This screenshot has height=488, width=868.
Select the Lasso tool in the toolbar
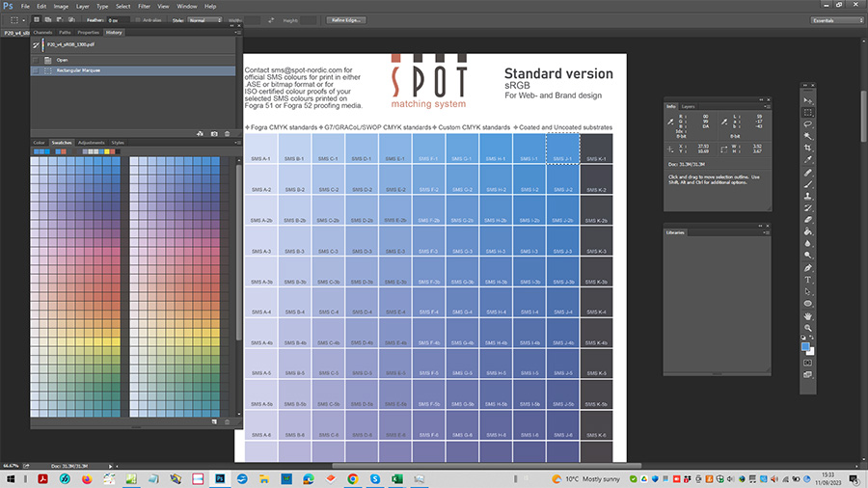pos(808,124)
